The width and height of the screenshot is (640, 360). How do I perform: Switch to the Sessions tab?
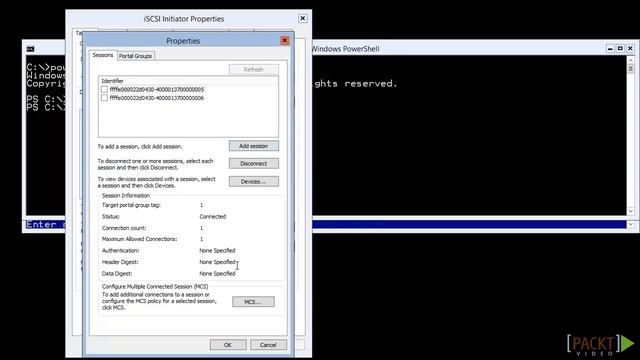point(103,55)
